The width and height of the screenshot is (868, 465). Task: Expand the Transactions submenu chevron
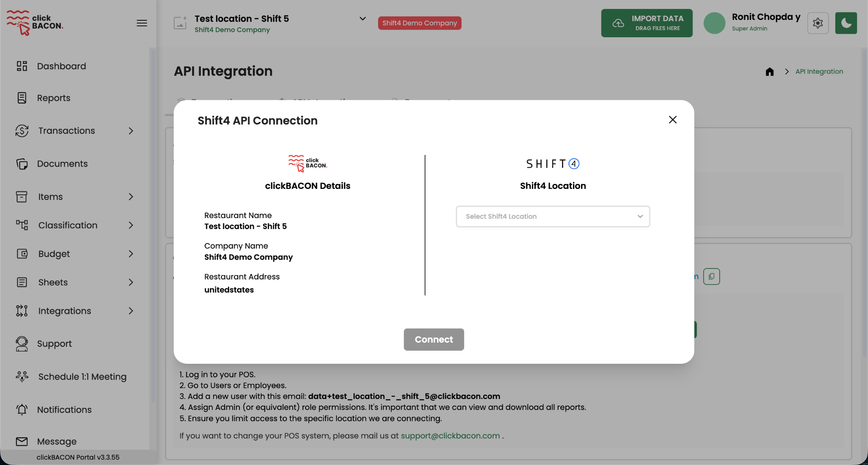pos(131,131)
